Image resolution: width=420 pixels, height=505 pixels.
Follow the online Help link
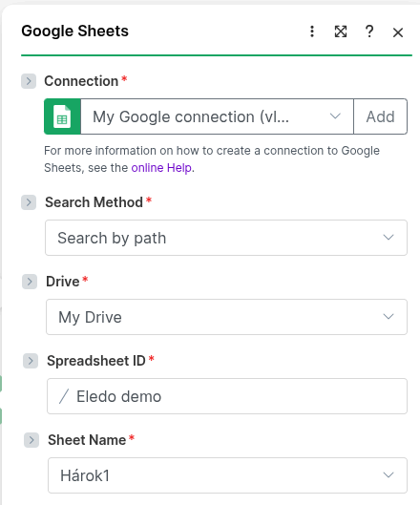161,168
